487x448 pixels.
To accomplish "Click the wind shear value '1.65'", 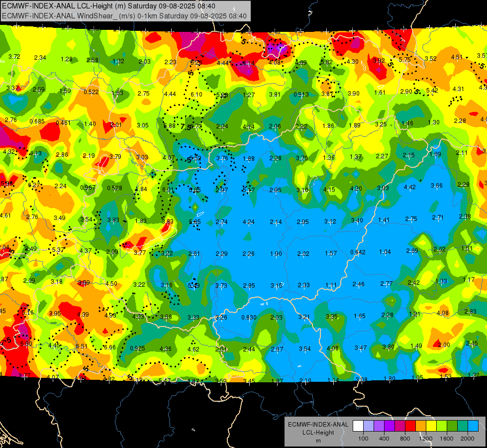I will tap(359, 316).
